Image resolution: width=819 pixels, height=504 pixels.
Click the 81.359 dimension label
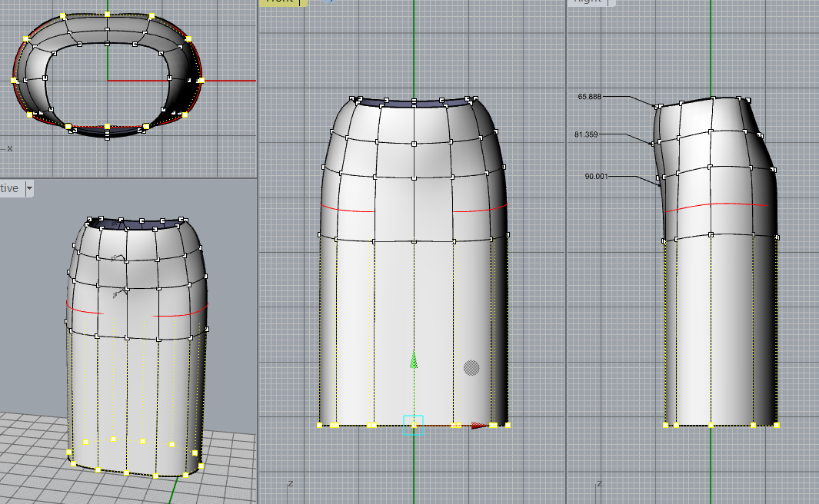(587, 134)
